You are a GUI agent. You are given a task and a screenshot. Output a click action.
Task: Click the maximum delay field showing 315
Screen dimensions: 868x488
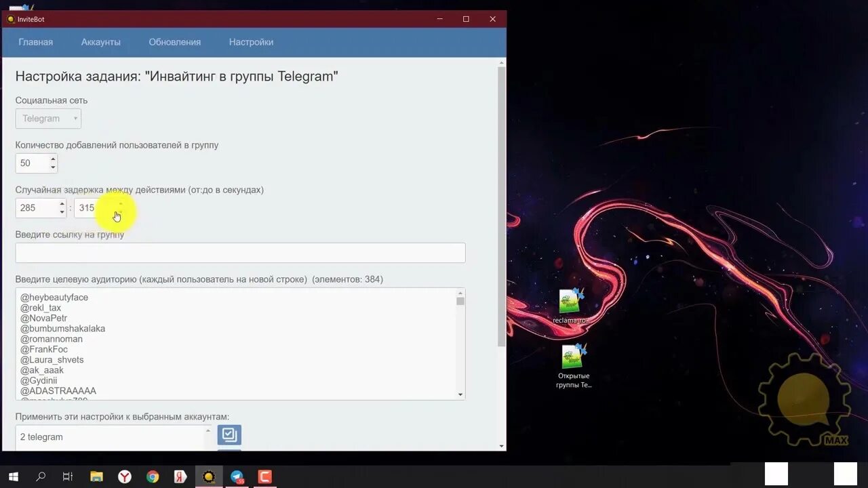tap(95, 208)
